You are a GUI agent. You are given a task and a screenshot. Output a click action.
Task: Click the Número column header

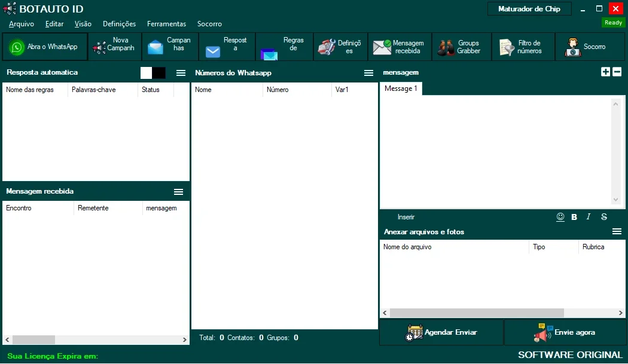[297, 90]
